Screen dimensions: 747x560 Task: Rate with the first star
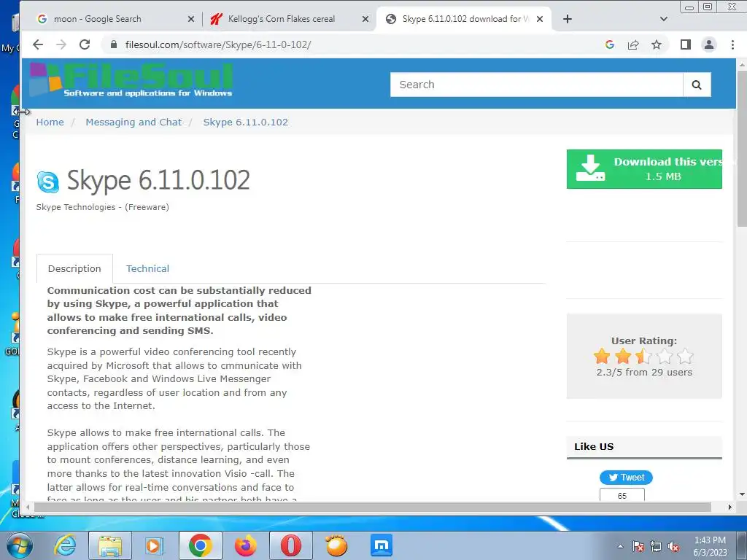tap(602, 356)
